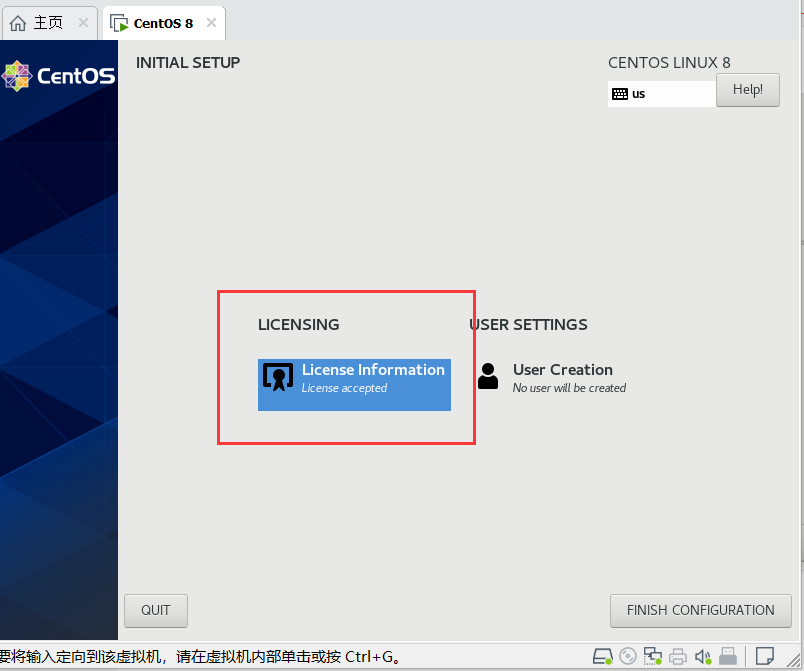
Task: Click the license certificate icon
Action: click(278, 377)
